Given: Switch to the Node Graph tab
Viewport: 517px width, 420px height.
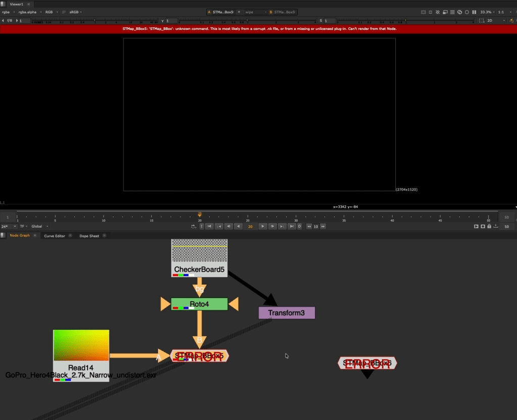Looking at the screenshot, I should tap(19, 236).
